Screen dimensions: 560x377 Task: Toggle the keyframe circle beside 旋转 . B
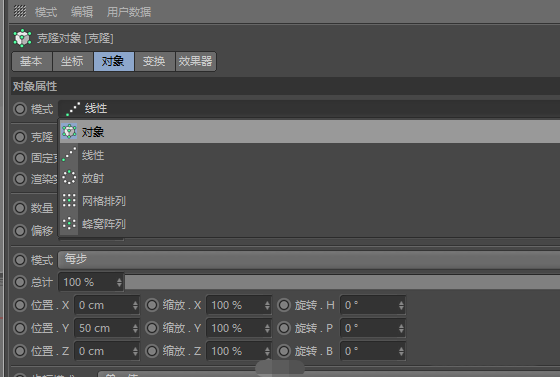point(284,351)
